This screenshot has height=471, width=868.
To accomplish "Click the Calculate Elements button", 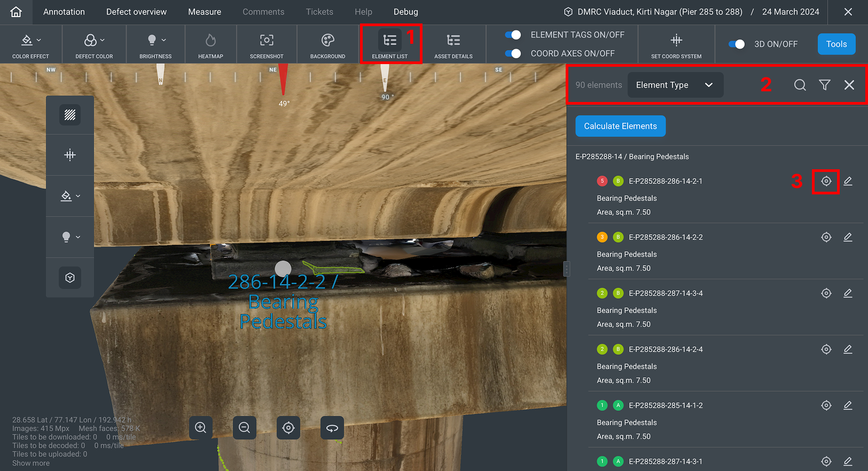I will coord(620,126).
